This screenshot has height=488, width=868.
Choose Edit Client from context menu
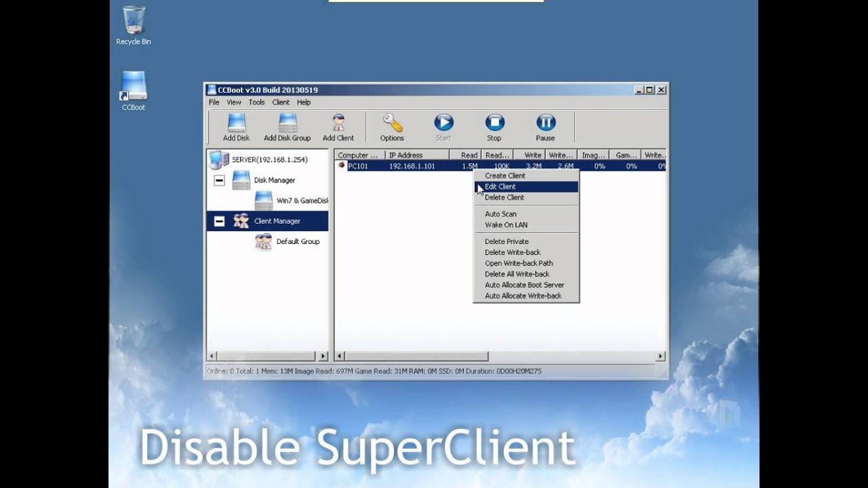526,186
